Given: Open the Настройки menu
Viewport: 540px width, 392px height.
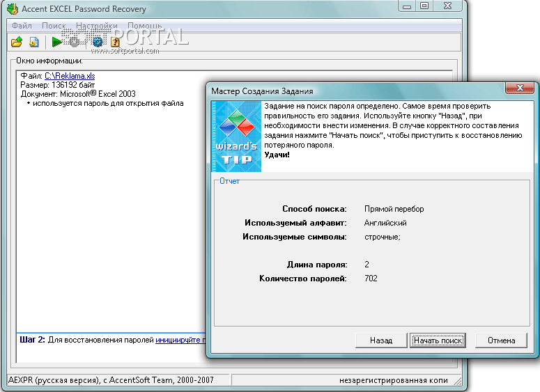Looking at the screenshot, I should tap(97, 26).
